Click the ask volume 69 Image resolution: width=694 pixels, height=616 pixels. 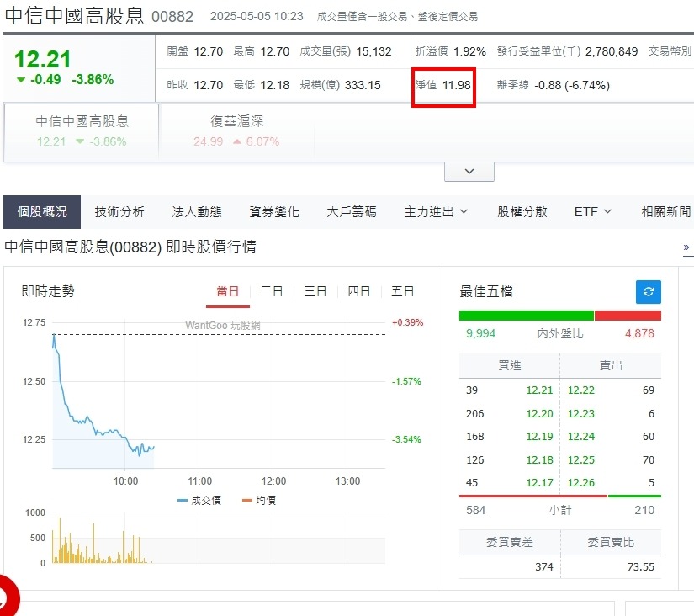point(649,390)
